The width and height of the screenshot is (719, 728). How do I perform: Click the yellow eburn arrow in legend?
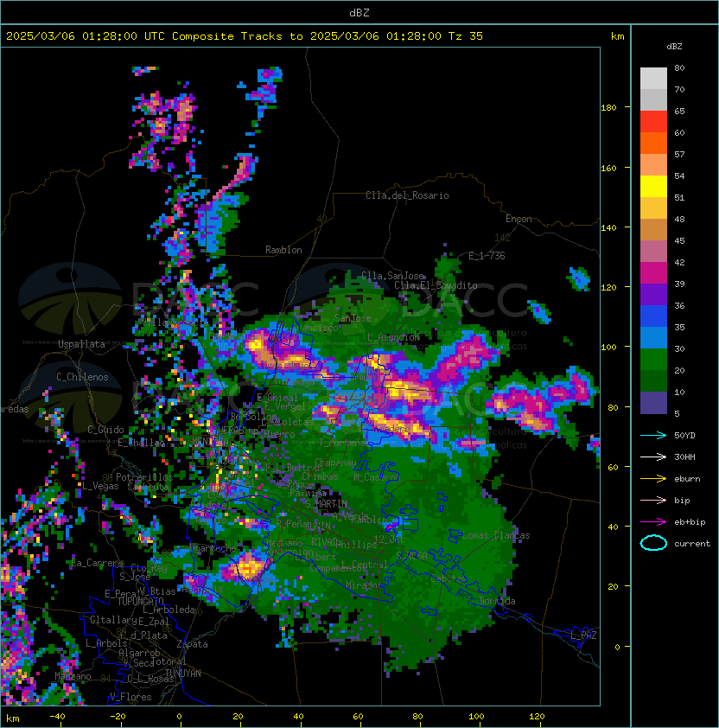click(x=653, y=479)
